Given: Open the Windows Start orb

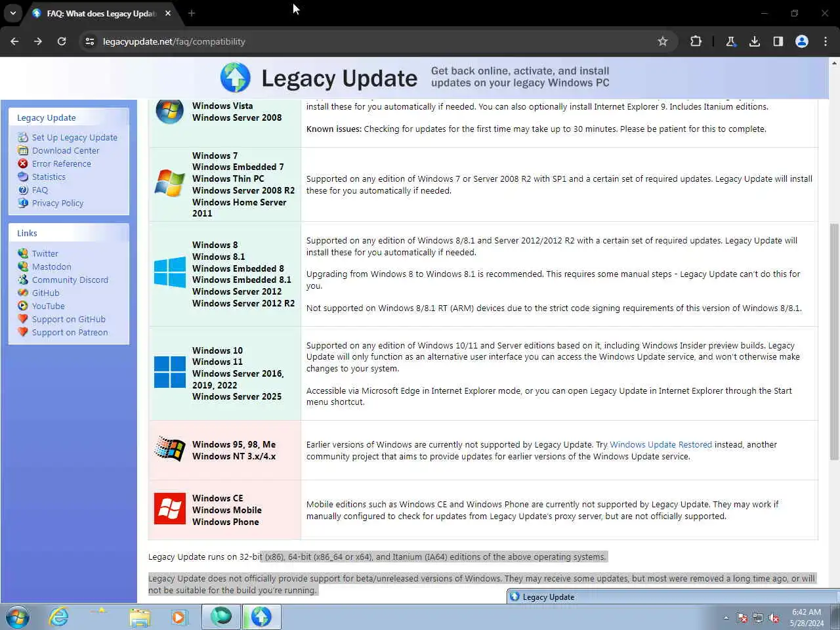Looking at the screenshot, I should point(18,617).
